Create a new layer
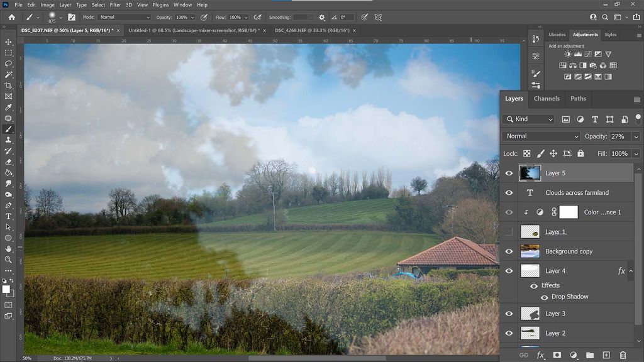This screenshot has height=362, width=644. coord(606,355)
